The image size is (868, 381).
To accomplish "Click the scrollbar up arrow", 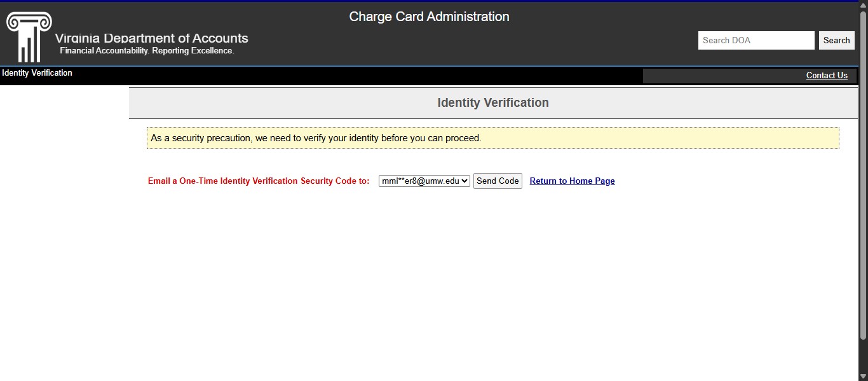I will pyautogui.click(x=863, y=6).
